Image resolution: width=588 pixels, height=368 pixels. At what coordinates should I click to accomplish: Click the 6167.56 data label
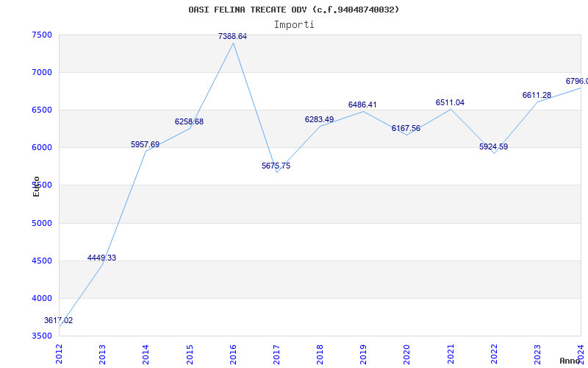click(406, 128)
